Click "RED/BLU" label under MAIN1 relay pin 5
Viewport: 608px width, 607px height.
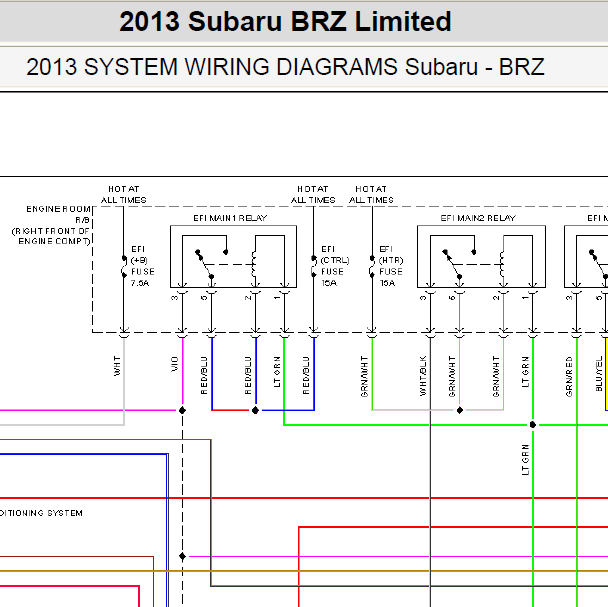click(204, 375)
